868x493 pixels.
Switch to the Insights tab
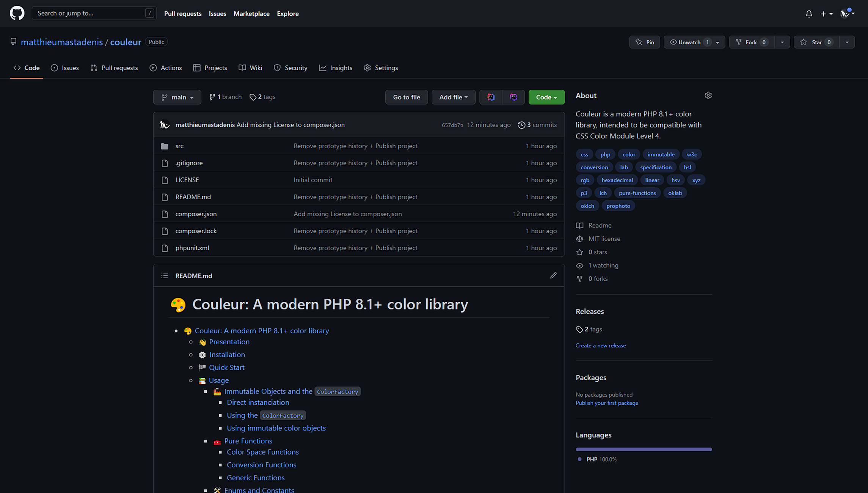coord(336,68)
